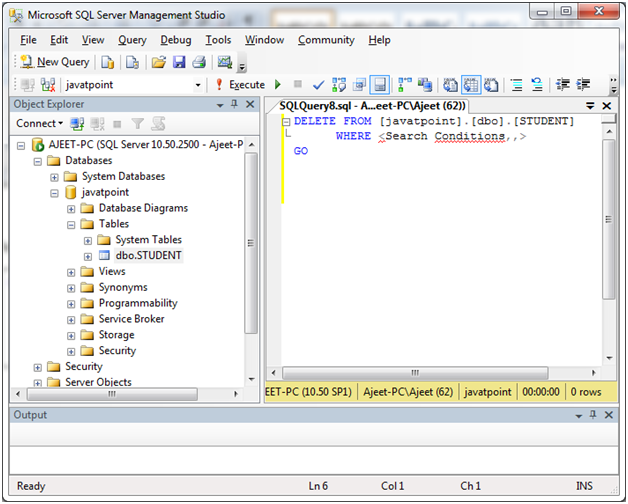Pin the Output panel
The image size is (628, 504).
click(x=593, y=415)
